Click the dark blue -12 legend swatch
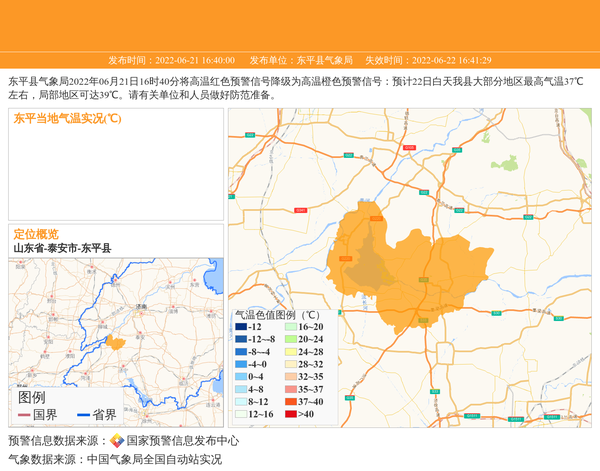600x471 pixels. click(241, 327)
